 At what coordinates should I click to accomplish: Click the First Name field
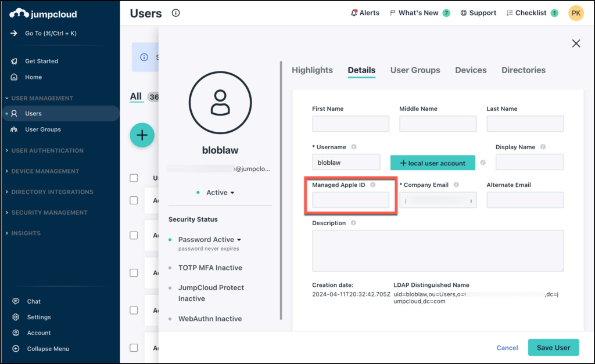350,124
